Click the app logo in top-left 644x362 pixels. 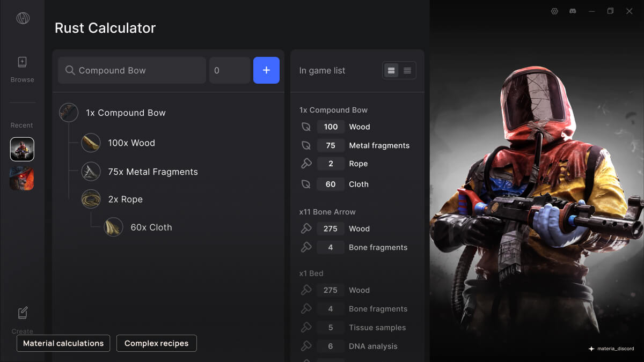(23, 18)
